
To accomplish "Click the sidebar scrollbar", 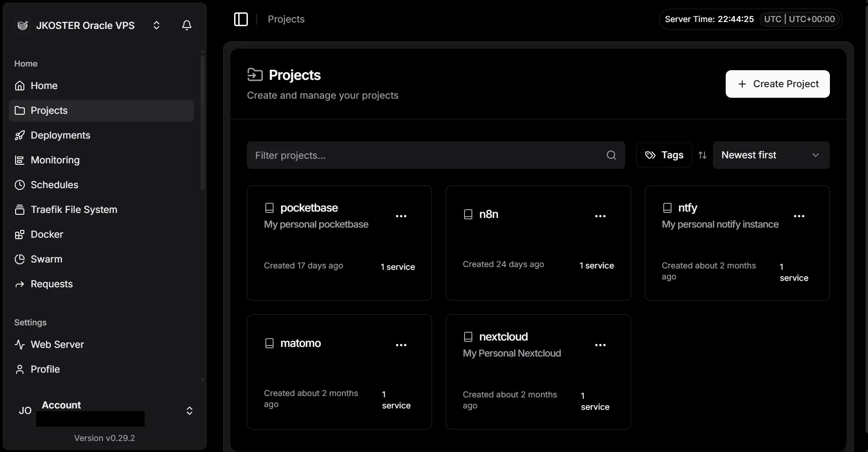I will click(202, 123).
